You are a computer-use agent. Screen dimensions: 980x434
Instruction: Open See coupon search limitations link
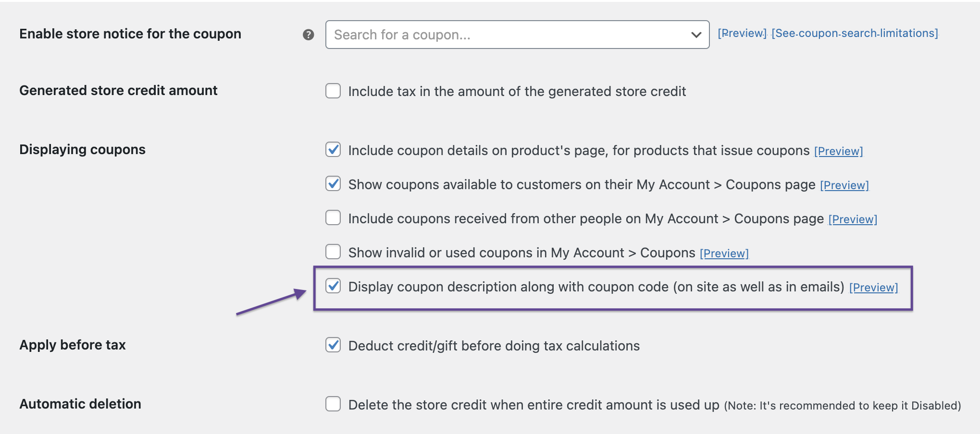855,33
